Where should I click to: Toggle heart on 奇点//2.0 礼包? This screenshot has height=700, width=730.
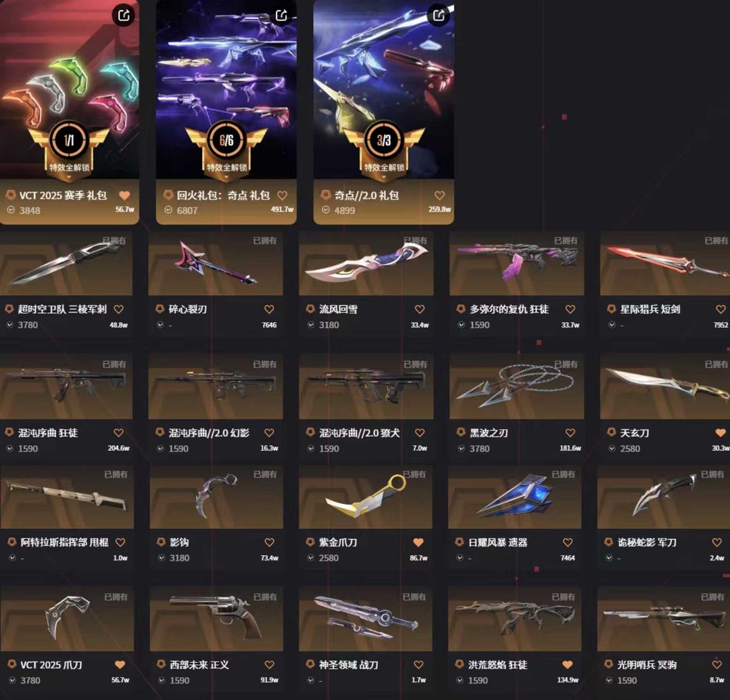point(439,195)
